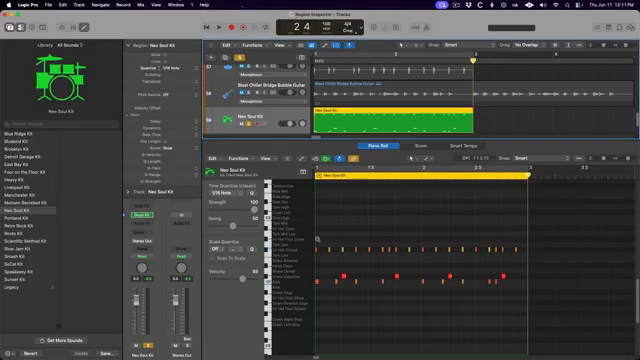640x360 pixels.
Task: Click the Q button beside Time Quantize
Action: (x=252, y=193)
